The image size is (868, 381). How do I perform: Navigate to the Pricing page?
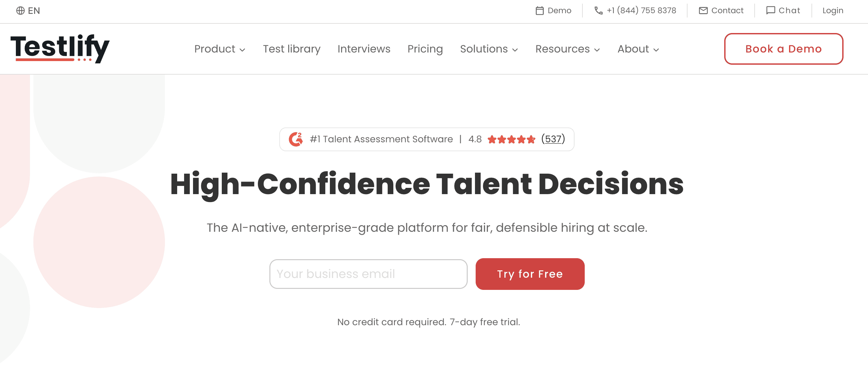point(425,49)
